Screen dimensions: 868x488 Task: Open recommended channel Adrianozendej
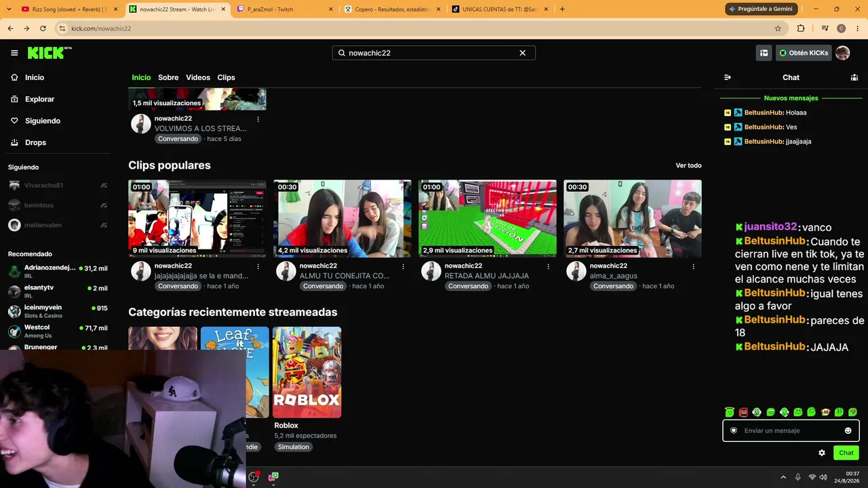pyautogui.click(x=58, y=271)
